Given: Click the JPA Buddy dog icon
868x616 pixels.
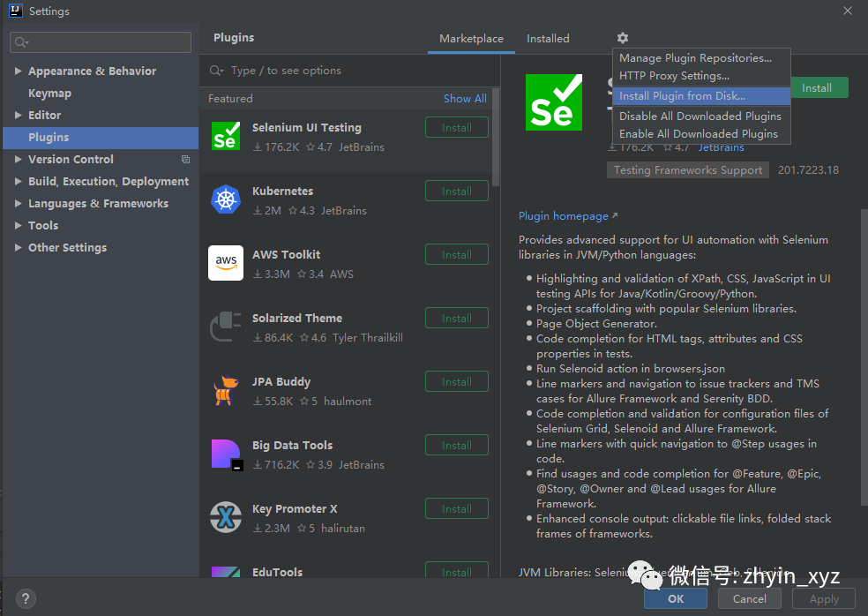Looking at the screenshot, I should [226, 390].
